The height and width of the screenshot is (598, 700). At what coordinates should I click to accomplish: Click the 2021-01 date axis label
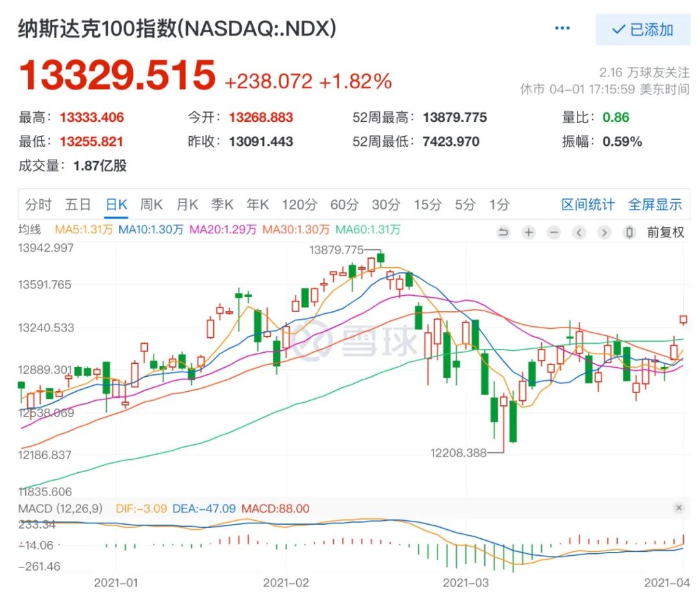point(115,582)
